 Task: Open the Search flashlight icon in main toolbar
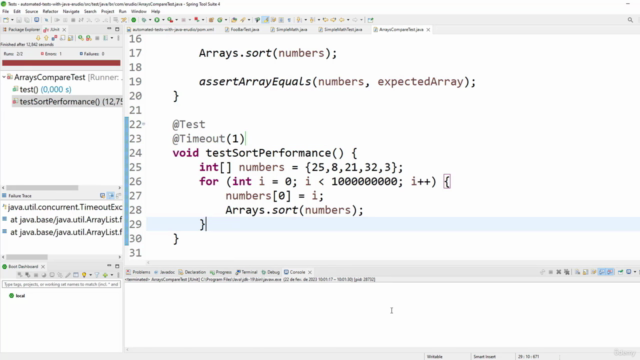[x=243, y=20]
